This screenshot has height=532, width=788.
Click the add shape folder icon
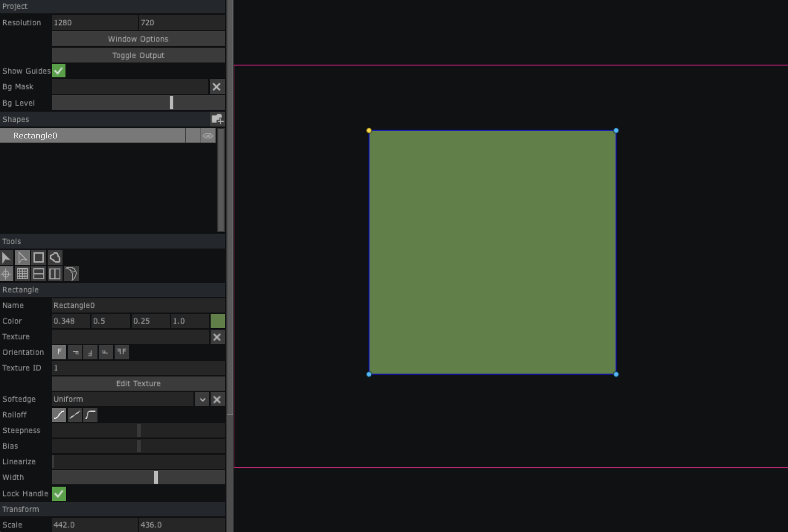pyautogui.click(x=217, y=119)
